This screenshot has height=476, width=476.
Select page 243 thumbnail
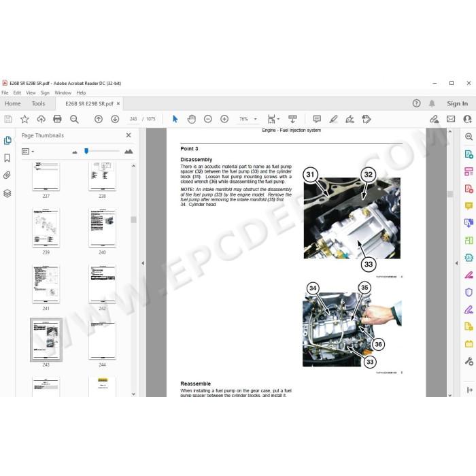46,340
